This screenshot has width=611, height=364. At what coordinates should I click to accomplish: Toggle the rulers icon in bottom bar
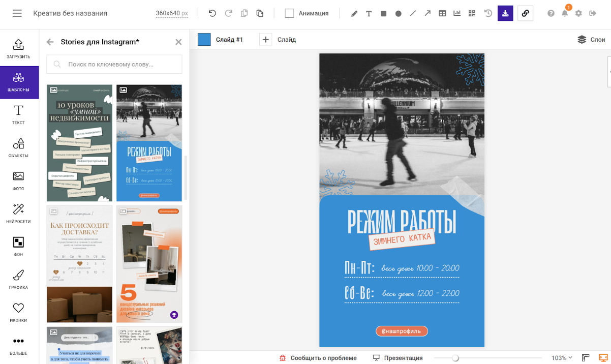[x=586, y=358]
